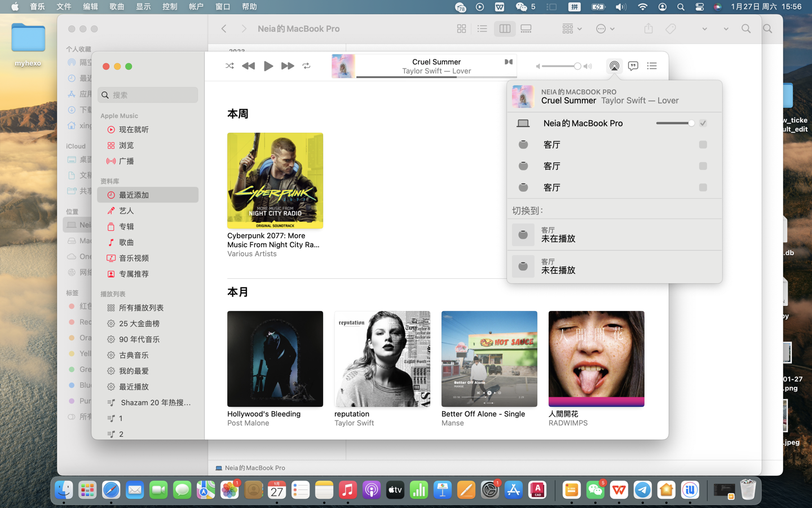Play the current song
The width and height of the screenshot is (812, 508).
268,66
